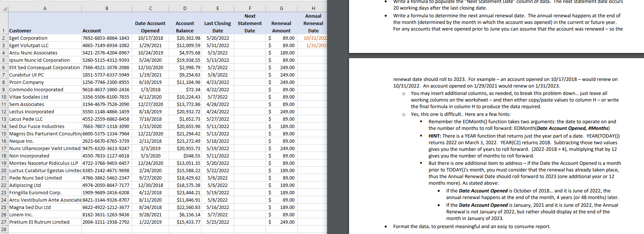The height and width of the screenshot is (234, 644).
Task: Select the Non Incorporated cell
Action: click(x=45, y=156)
